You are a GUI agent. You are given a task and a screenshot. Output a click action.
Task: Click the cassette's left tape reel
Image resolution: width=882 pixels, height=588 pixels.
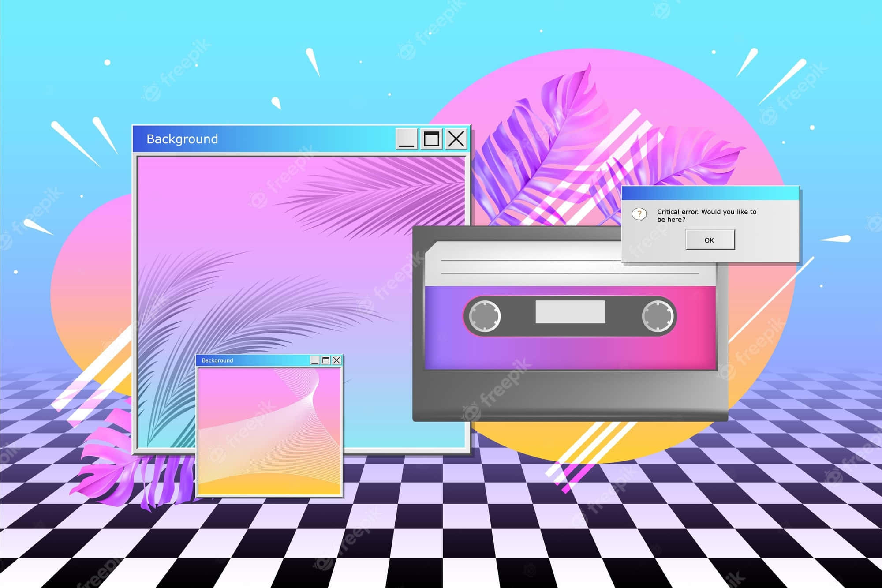point(485,316)
